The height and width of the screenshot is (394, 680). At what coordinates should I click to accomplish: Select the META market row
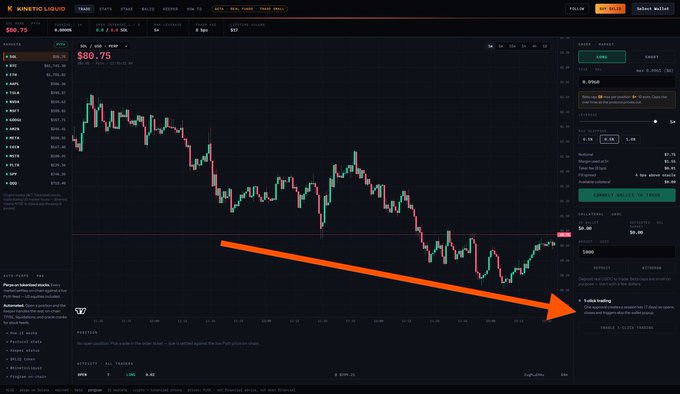[36, 138]
